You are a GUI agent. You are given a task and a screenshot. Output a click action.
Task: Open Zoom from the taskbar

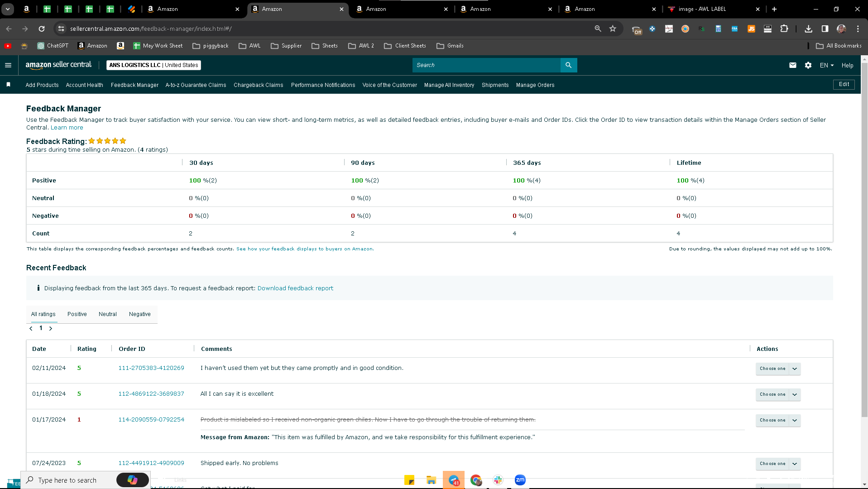pyautogui.click(x=520, y=480)
